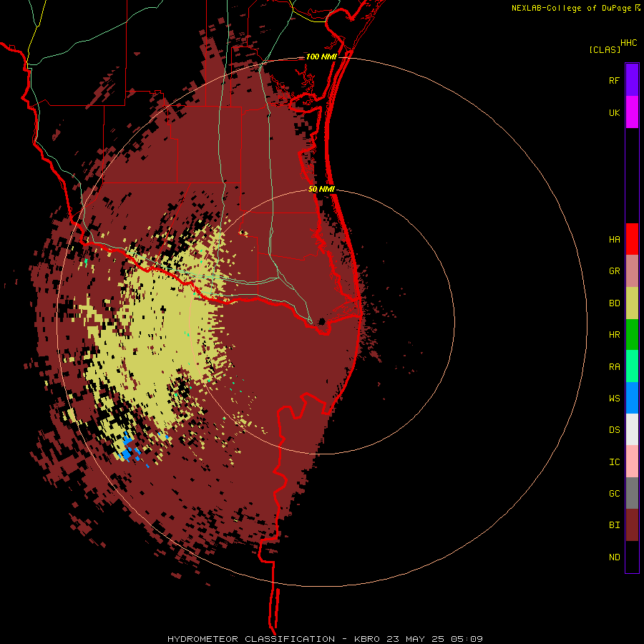Click the RF purple legend swatch
This screenshot has height=644, width=644.
[x=632, y=80]
